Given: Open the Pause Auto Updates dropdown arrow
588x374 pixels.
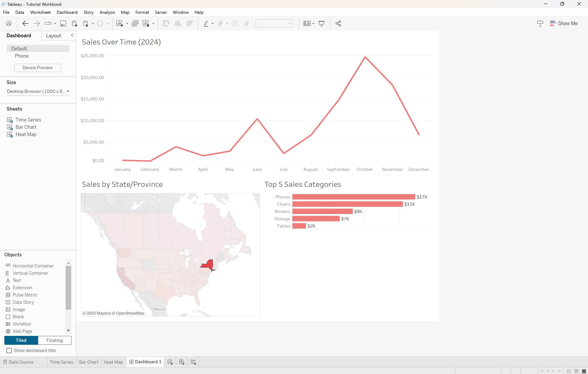Looking at the screenshot, I should pyautogui.click(x=93, y=24).
